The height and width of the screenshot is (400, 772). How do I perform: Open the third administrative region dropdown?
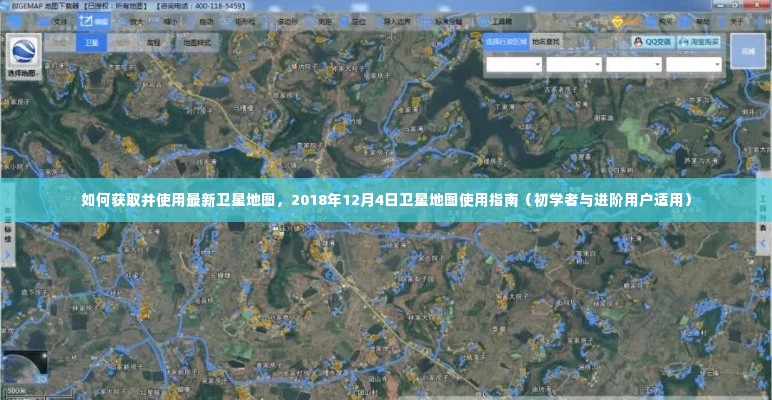click(x=634, y=65)
